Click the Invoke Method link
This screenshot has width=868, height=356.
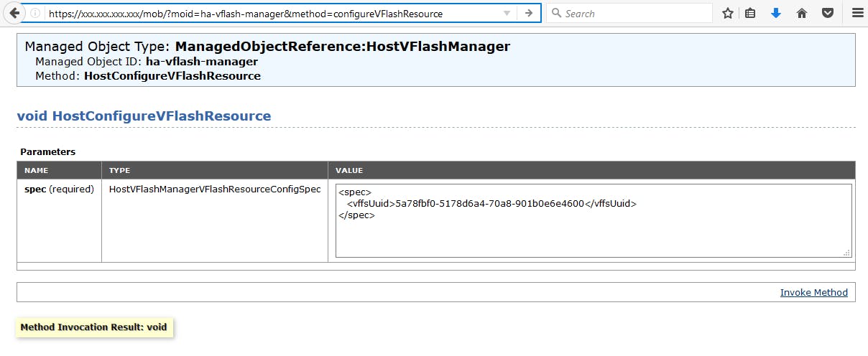coord(813,293)
